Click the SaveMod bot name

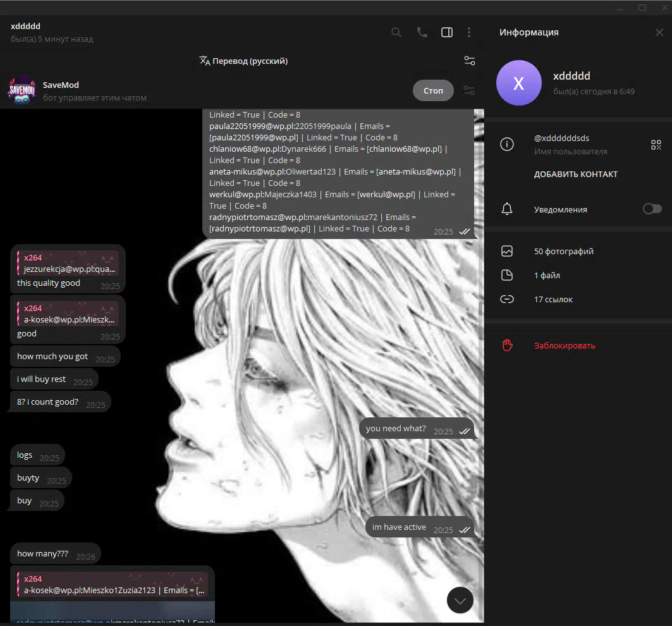[61, 85]
